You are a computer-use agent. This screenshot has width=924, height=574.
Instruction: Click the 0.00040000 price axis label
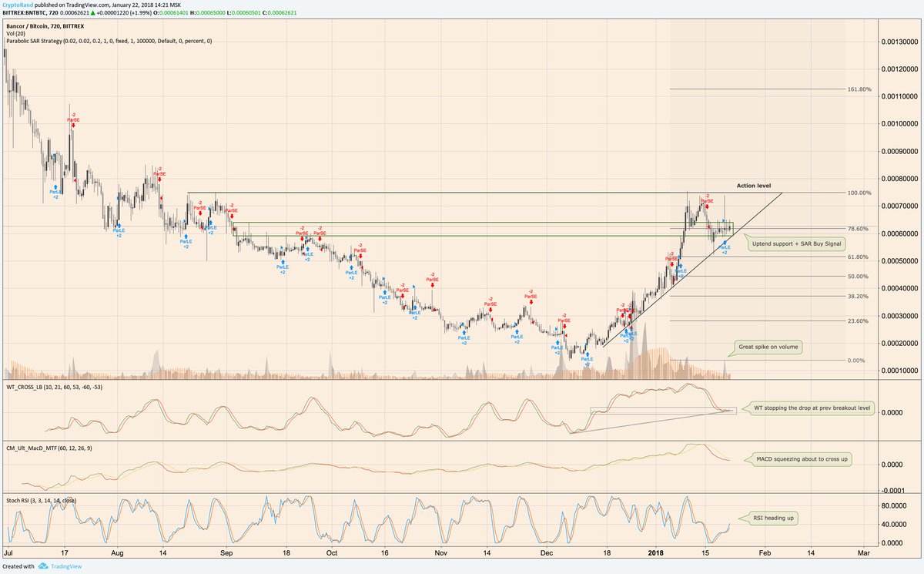(x=901, y=288)
